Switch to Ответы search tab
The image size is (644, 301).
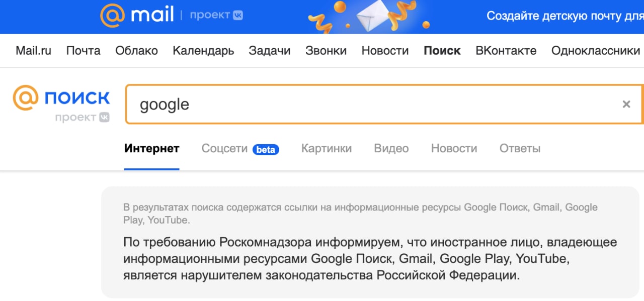point(520,149)
